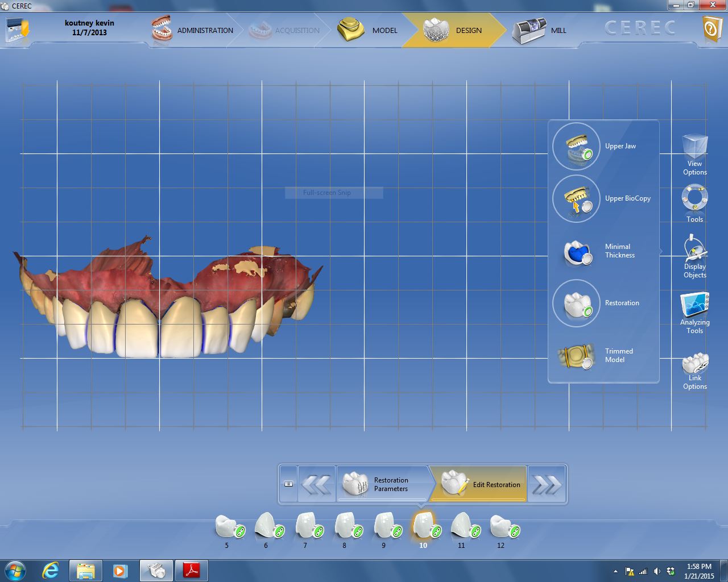728x582 pixels.
Task: Select tooth 5 restoration icon
Action: pyautogui.click(x=228, y=526)
